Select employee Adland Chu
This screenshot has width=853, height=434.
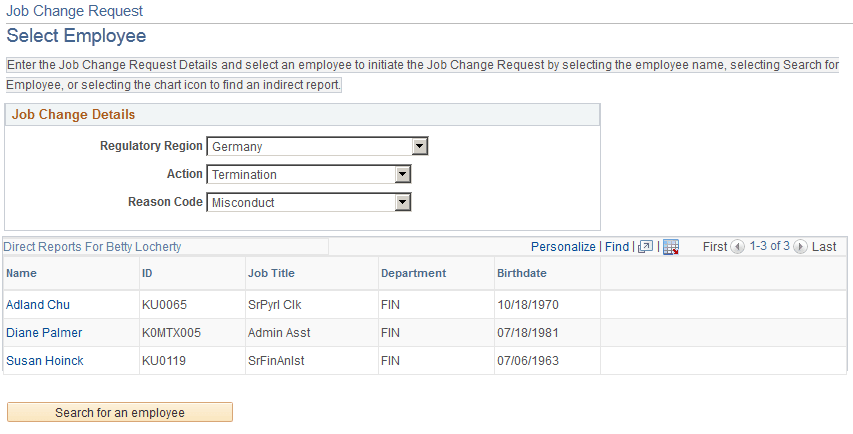38,305
